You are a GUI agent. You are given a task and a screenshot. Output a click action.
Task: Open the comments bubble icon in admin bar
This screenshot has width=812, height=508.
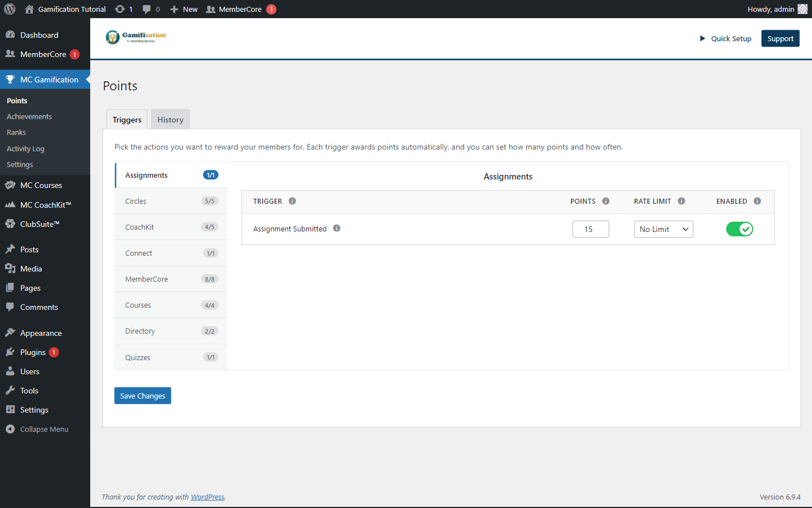tap(147, 9)
